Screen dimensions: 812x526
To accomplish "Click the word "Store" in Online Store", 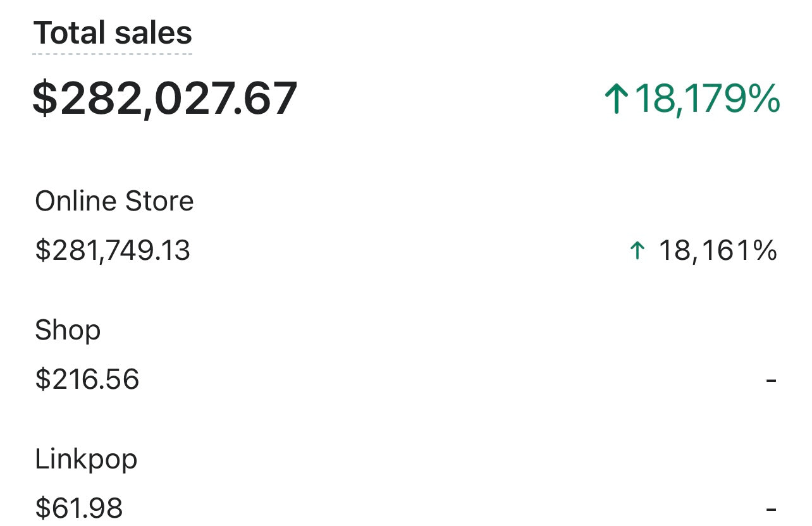I will click(x=159, y=201).
